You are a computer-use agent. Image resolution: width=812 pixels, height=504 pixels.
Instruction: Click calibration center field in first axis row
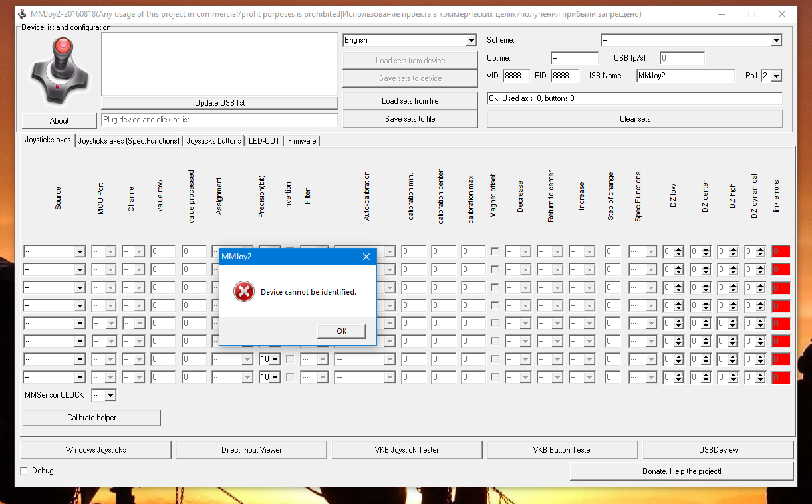click(444, 252)
